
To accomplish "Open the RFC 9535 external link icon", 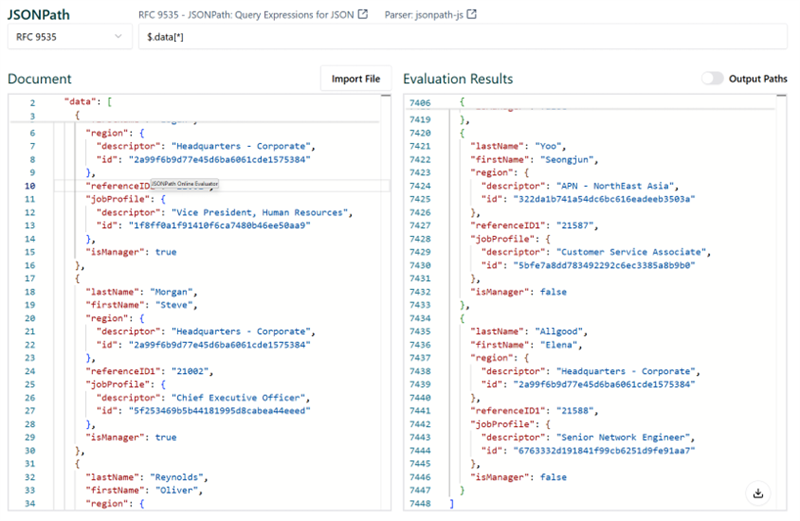I will (363, 14).
